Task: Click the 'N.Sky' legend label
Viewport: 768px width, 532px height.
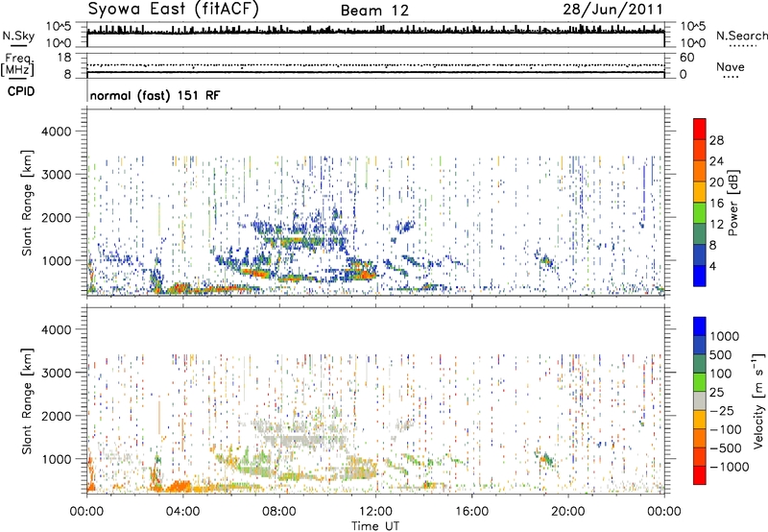Action: [18, 36]
